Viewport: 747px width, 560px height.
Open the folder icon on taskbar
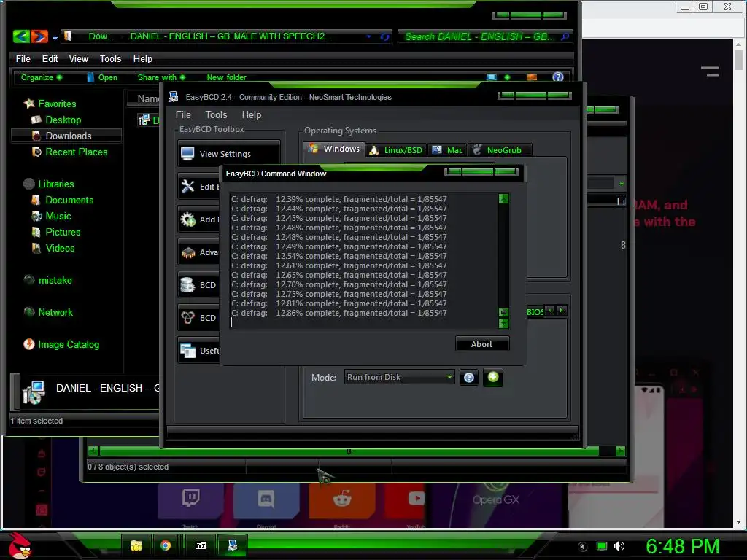click(136, 545)
